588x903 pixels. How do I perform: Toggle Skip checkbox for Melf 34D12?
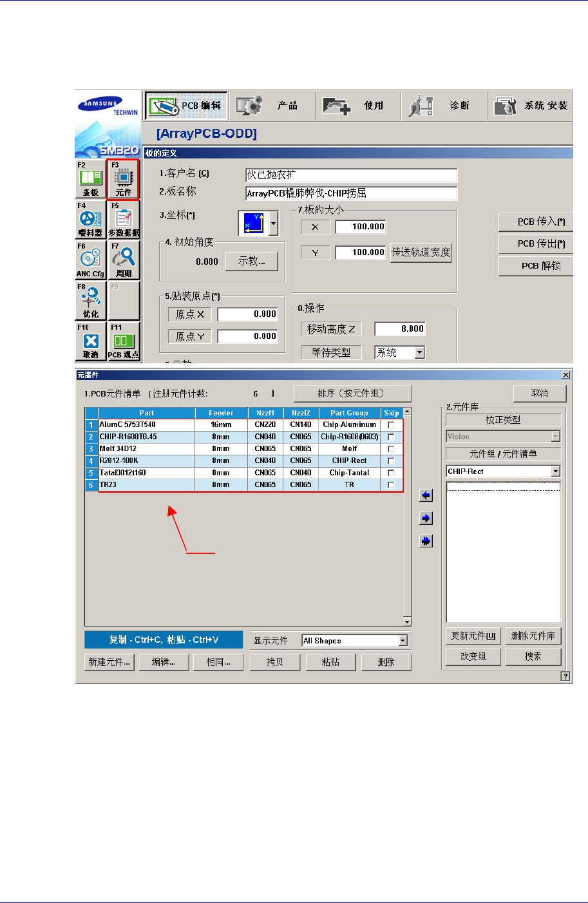(x=391, y=449)
